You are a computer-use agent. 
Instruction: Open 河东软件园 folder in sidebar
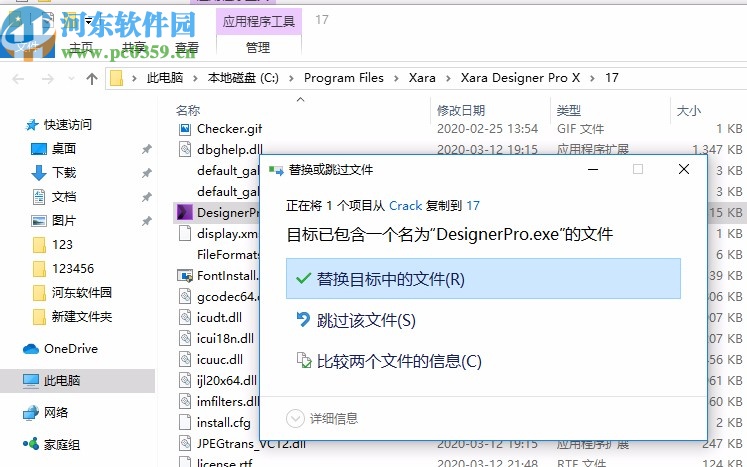point(81,293)
